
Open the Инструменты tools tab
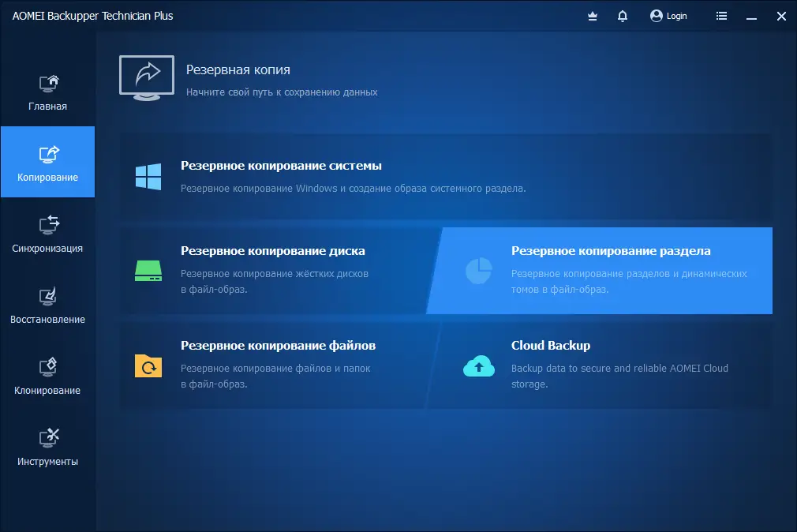click(48, 447)
